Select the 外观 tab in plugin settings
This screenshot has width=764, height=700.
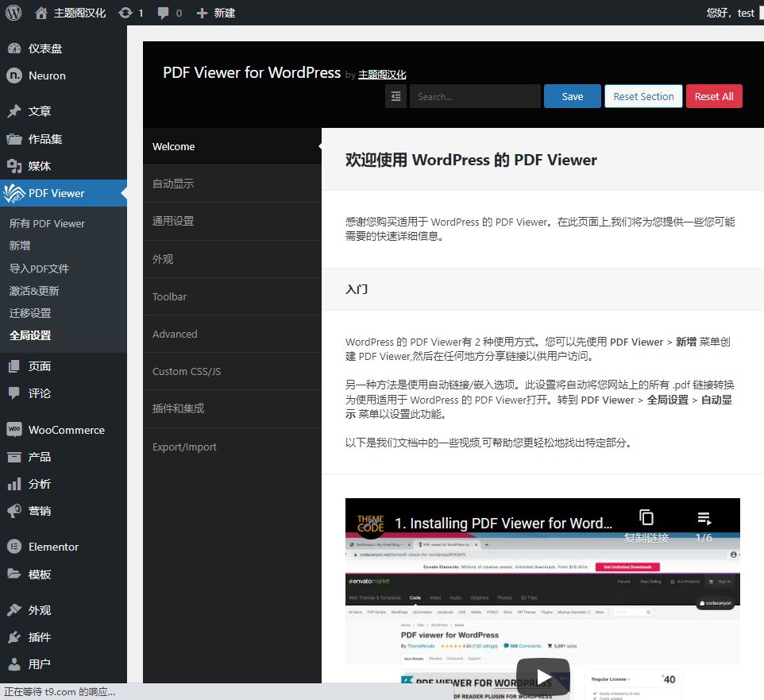click(233, 259)
